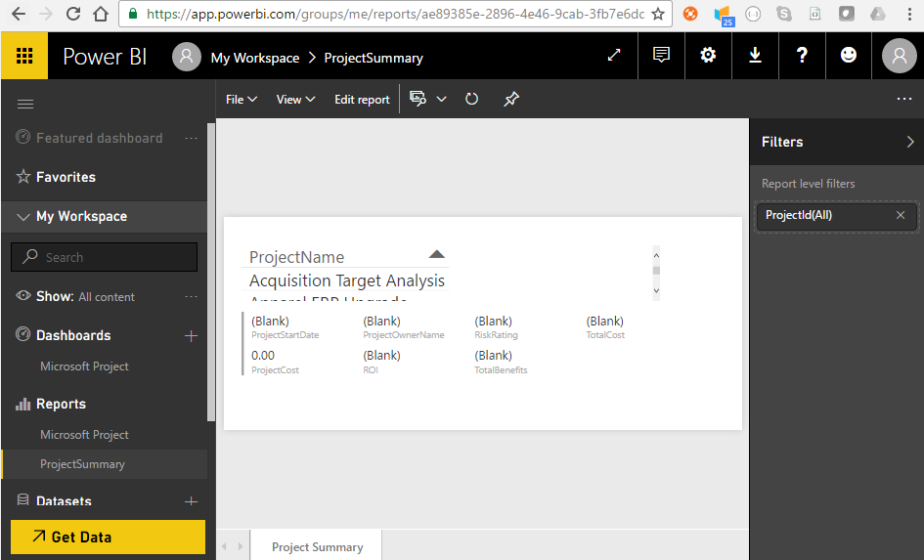Viewport: 924px width, 560px height.
Task: Click the (Blank) ProjectOwnerName card value
Action: click(x=382, y=321)
